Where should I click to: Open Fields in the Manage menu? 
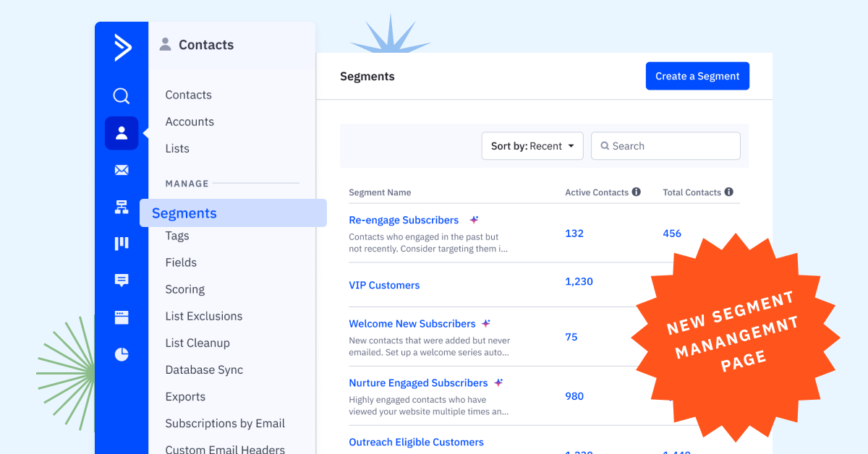point(181,262)
